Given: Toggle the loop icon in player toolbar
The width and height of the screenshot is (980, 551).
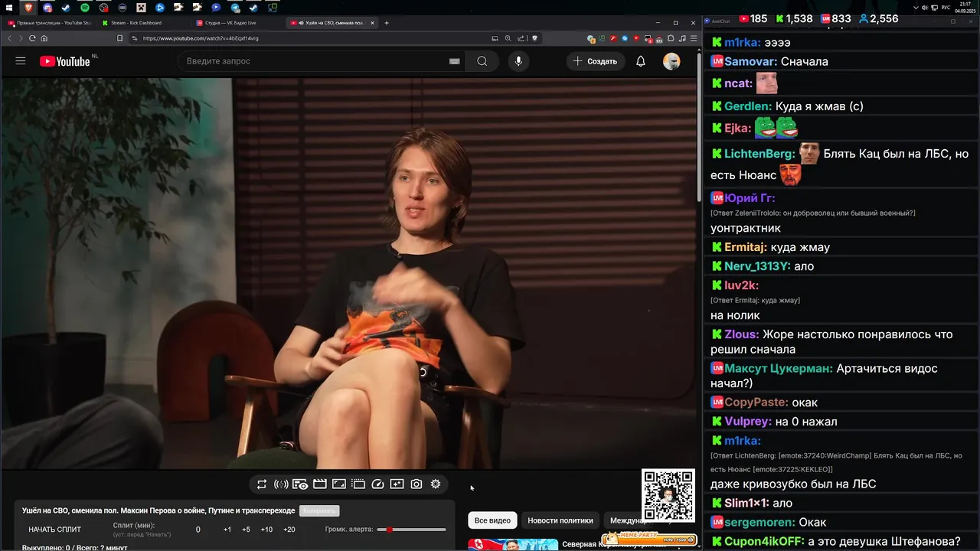Looking at the screenshot, I should pos(262,484).
